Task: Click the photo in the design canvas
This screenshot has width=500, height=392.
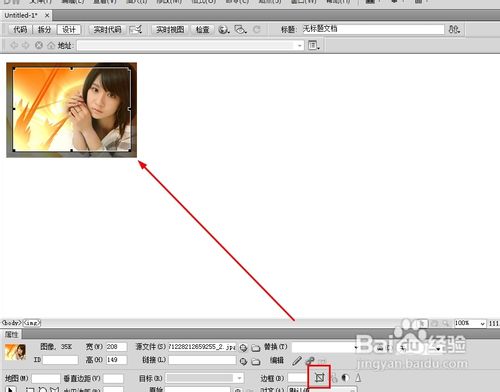Action: [x=71, y=110]
